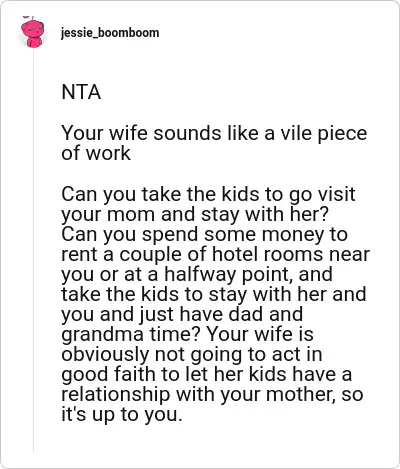400x469 pixels.
Task: Click the 'your mom and stay with her?' line
Action: 195,214
